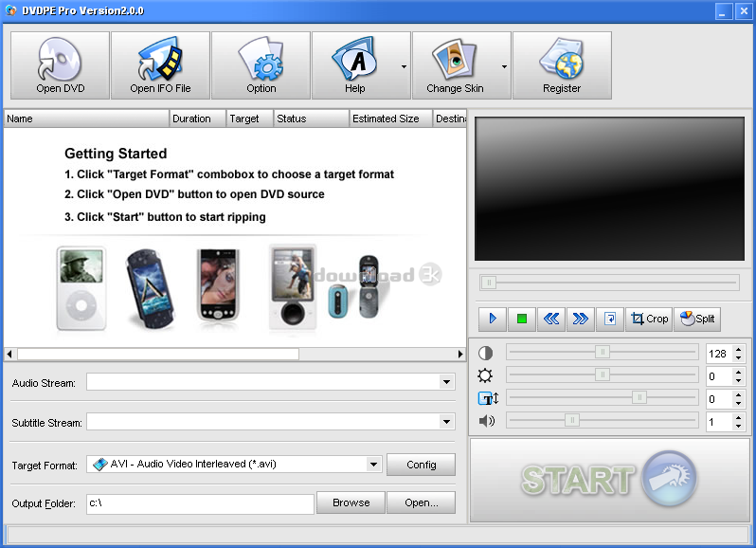
Task: Decrease contrast value 128 with down arrow
Action: (x=738, y=358)
